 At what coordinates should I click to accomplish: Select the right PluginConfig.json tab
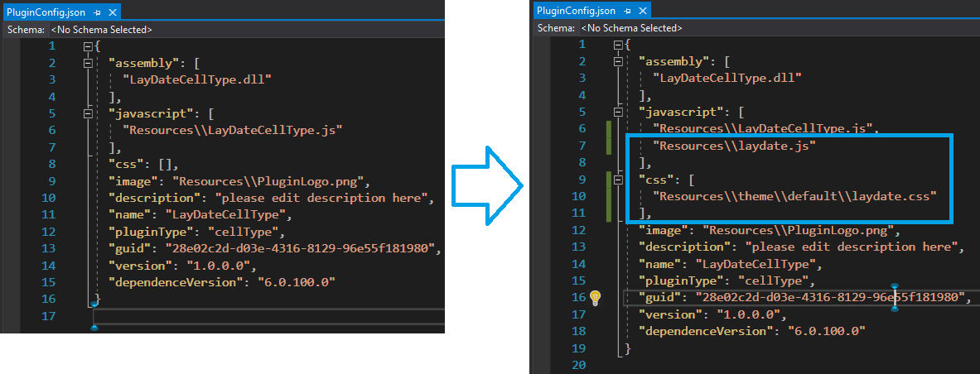576,12
